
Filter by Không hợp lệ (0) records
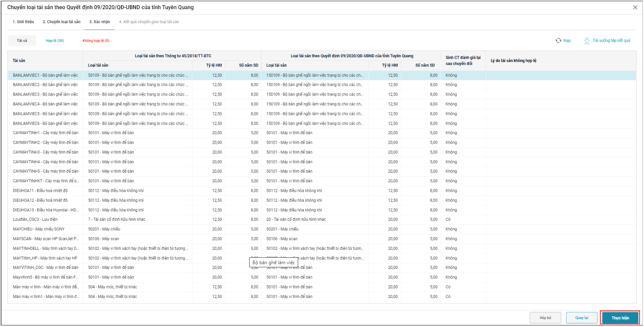[96, 41]
